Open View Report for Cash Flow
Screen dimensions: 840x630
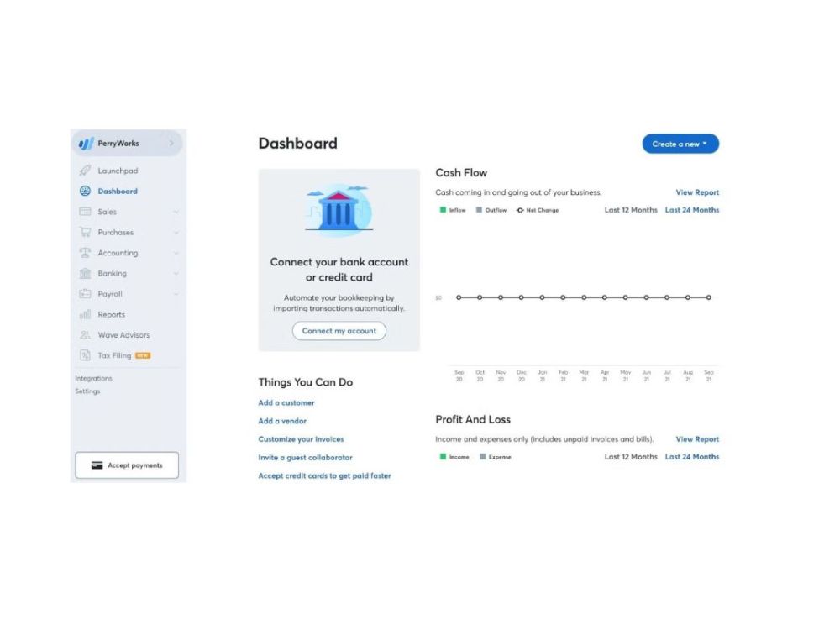[697, 192]
